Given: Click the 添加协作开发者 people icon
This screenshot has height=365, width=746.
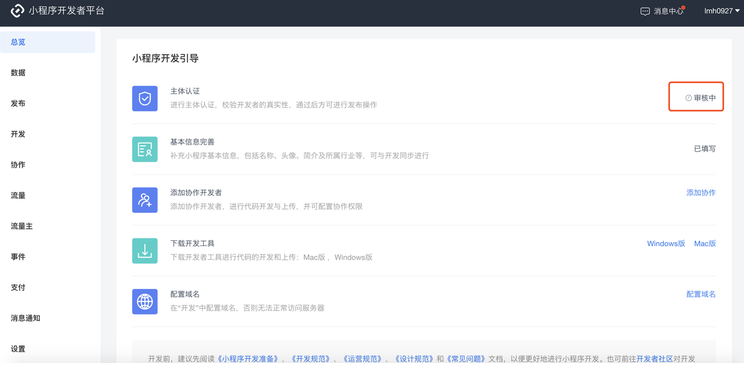Looking at the screenshot, I should click(145, 200).
